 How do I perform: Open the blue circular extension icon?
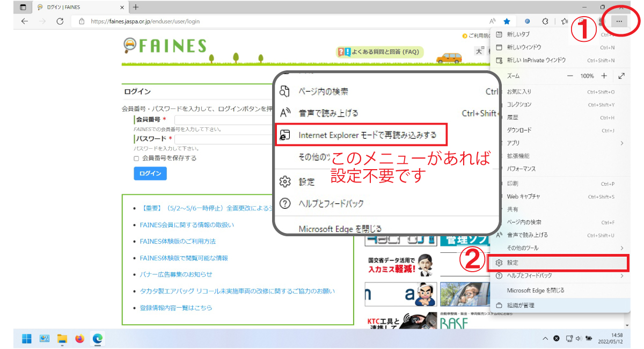point(527,21)
